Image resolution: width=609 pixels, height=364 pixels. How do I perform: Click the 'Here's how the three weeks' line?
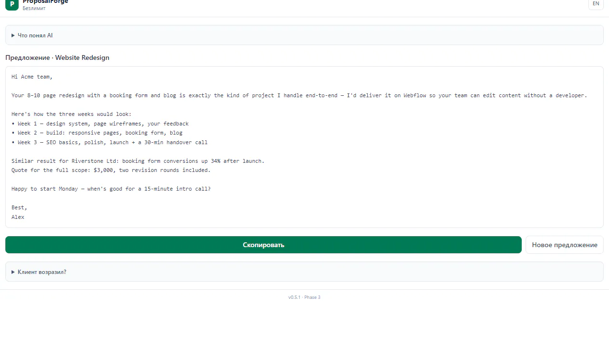(71, 114)
